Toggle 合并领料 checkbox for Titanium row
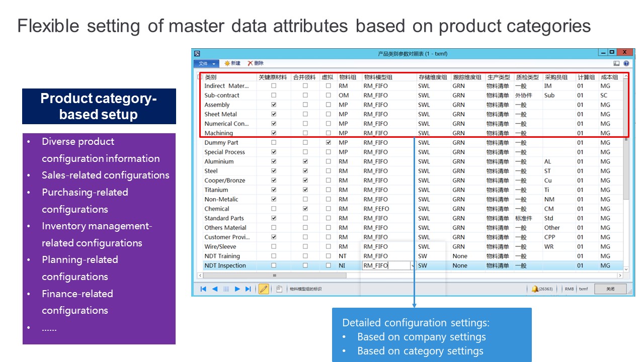This screenshot has height=362, width=644. [x=305, y=190]
